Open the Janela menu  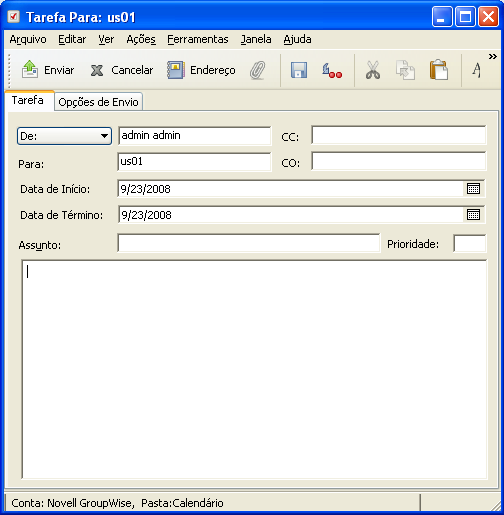(256, 39)
